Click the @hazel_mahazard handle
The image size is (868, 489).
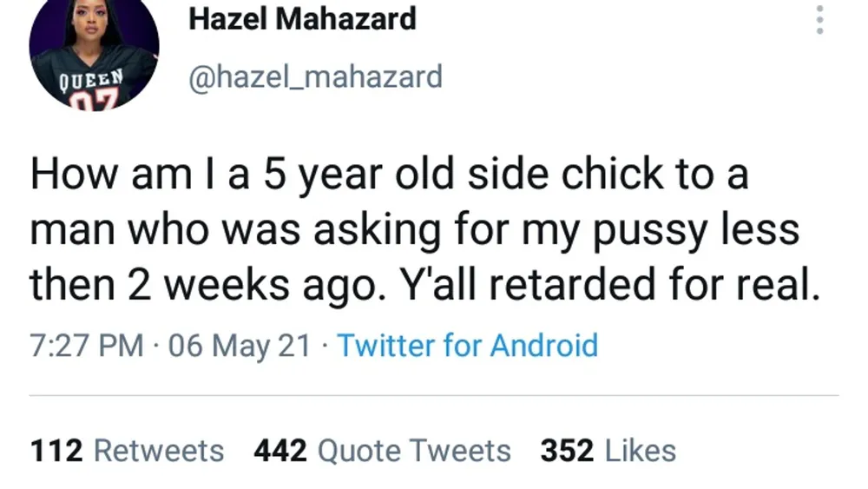315,76
